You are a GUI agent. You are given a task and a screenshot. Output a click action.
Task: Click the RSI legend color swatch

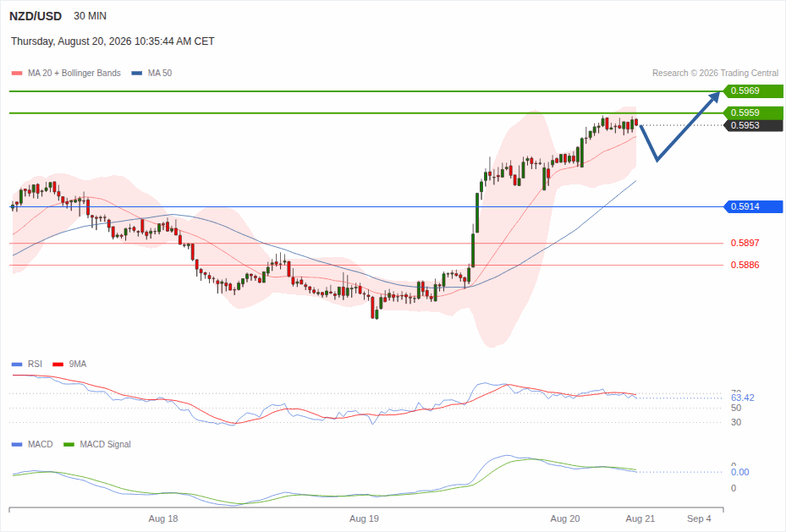pos(17,365)
